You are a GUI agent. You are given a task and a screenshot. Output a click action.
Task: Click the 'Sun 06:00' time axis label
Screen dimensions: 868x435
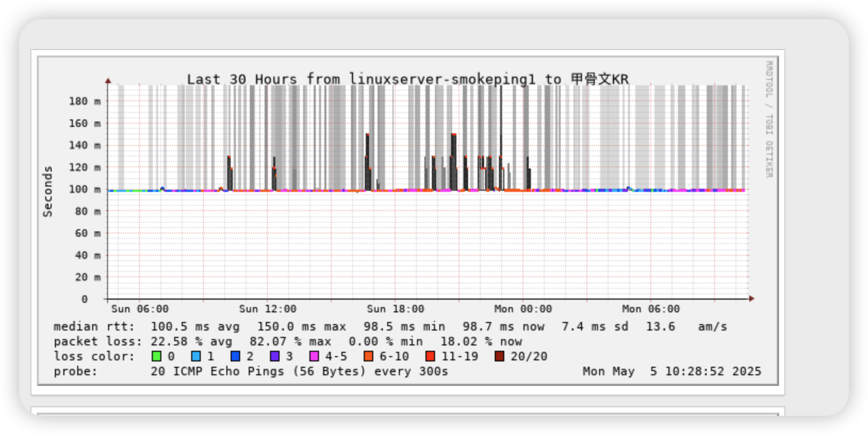tap(140, 309)
